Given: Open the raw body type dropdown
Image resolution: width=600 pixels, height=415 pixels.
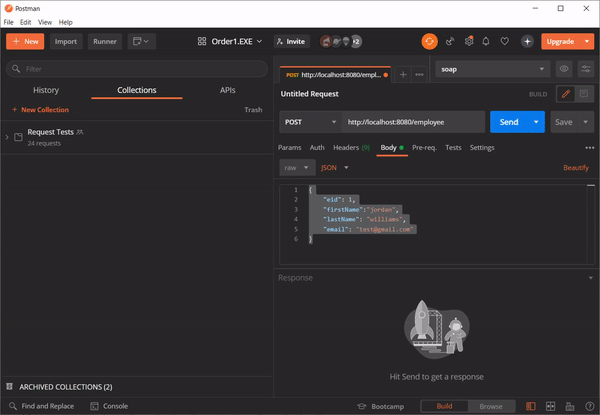Looking at the screenshot, I should coord(297,168).
